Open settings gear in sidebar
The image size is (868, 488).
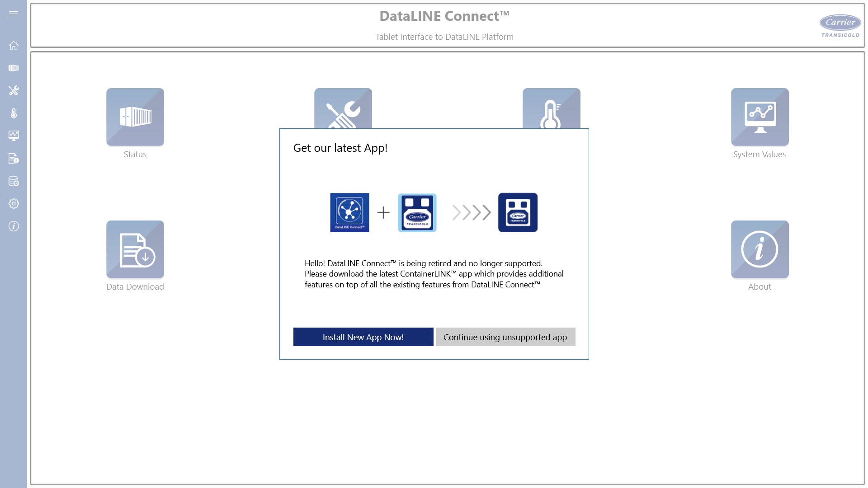click(x=14, y=204)
